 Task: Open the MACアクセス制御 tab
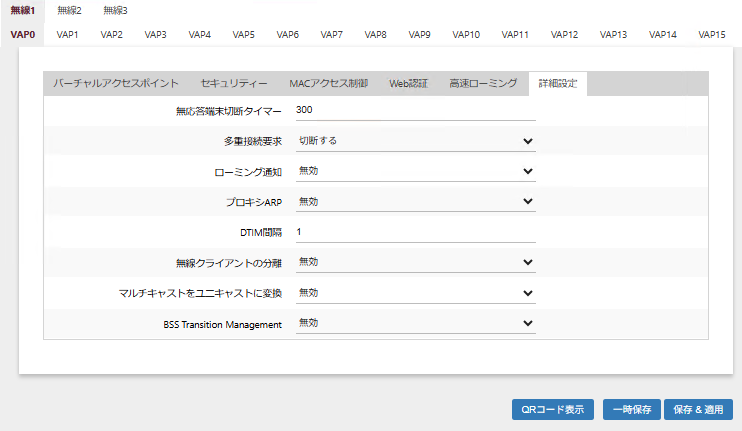tap(328, 83)
